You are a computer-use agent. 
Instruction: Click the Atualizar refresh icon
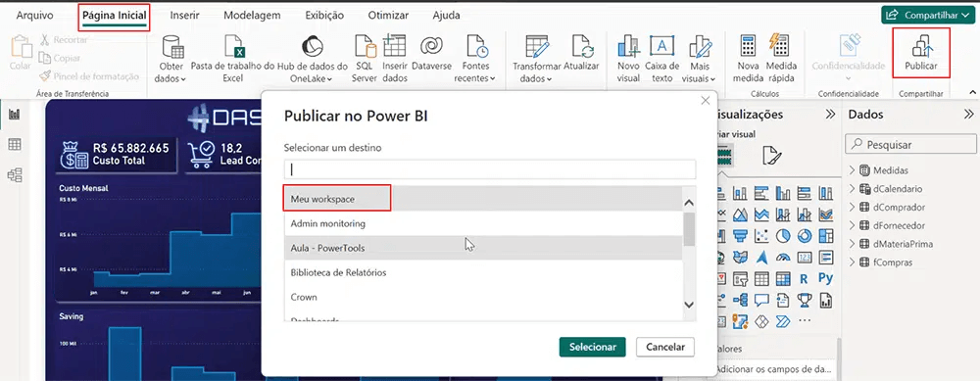[582, 46]
